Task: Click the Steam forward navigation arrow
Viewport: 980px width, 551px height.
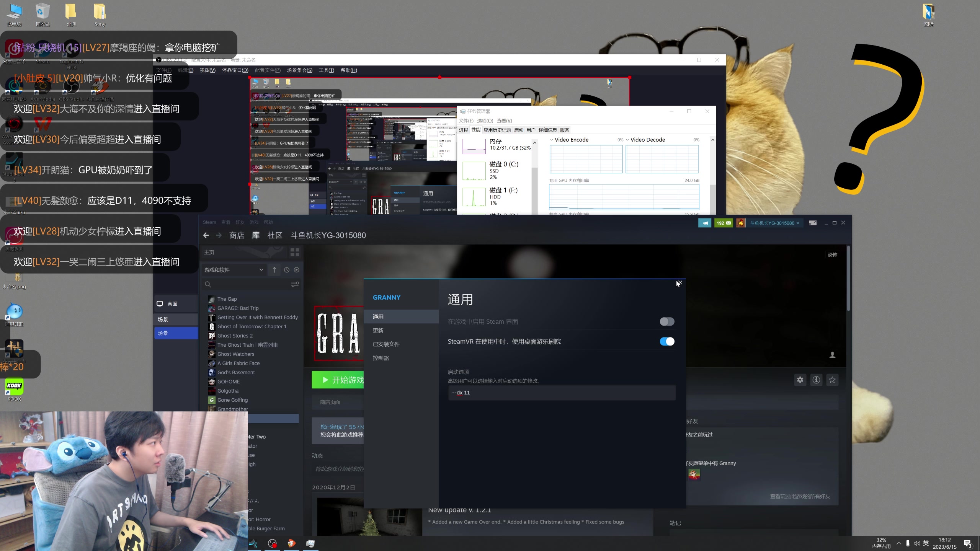Action: (x=219, y=235)
